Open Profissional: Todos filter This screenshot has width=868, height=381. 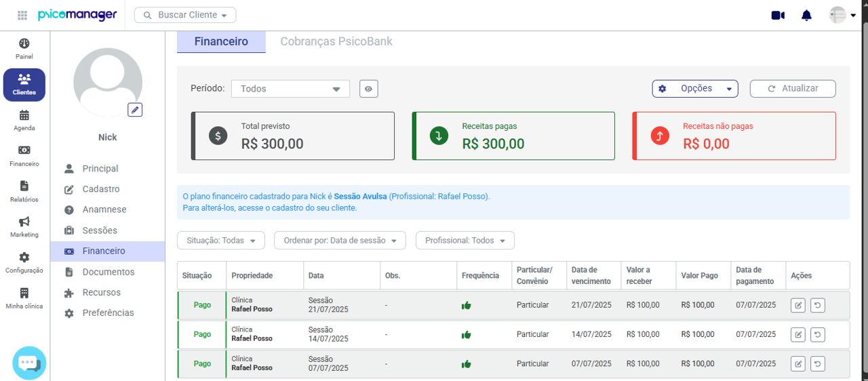click(x=465, y=240)
